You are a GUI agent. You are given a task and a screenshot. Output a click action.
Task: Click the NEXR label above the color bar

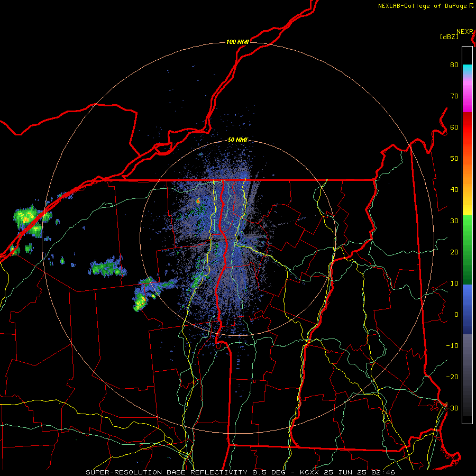(465, 32)
